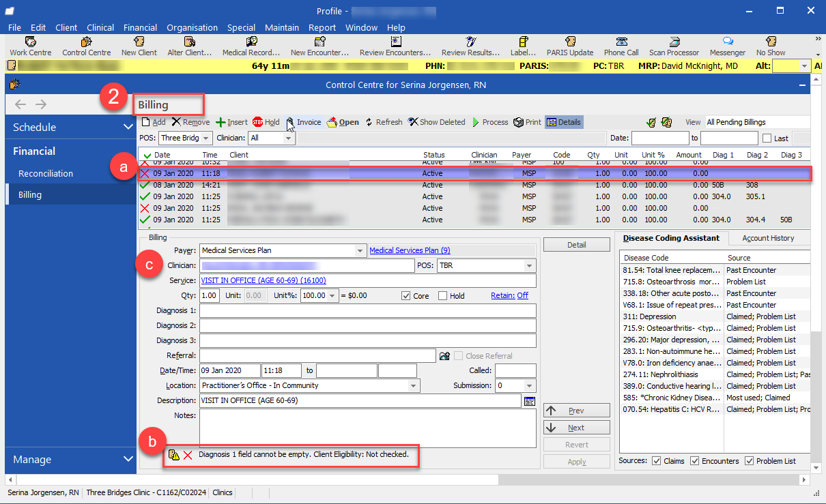Expand the Payer dropdown
Screen dimensions: 826x504
360,250
